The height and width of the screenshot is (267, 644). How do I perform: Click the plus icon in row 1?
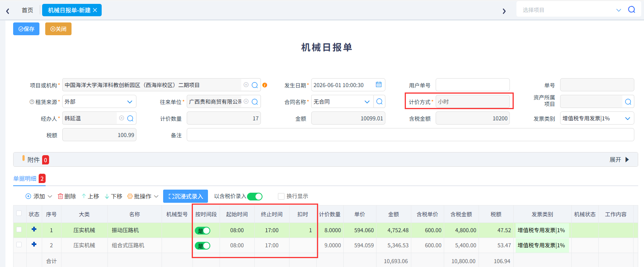(x=34, y=229)
